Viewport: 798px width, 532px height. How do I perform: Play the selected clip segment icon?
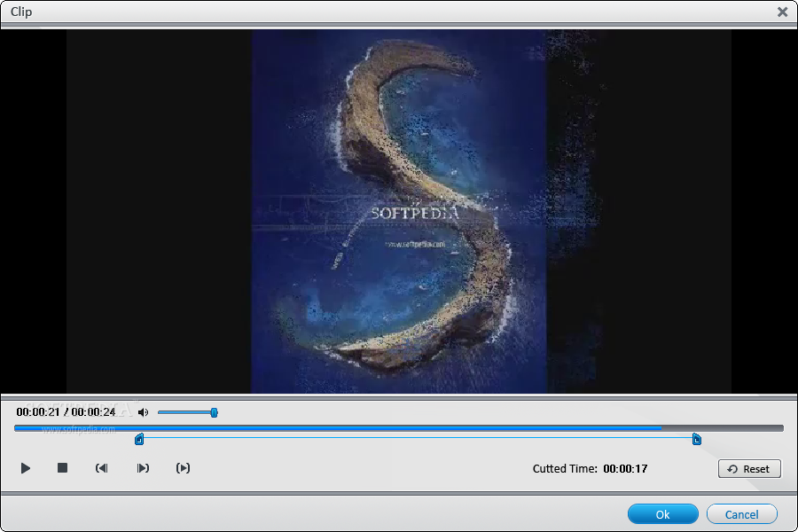[184, 468]
